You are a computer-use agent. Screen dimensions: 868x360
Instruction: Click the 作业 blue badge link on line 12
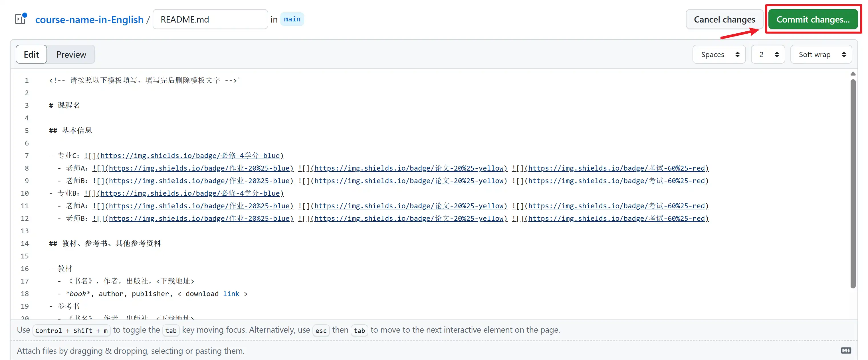(x=193, y=218)
